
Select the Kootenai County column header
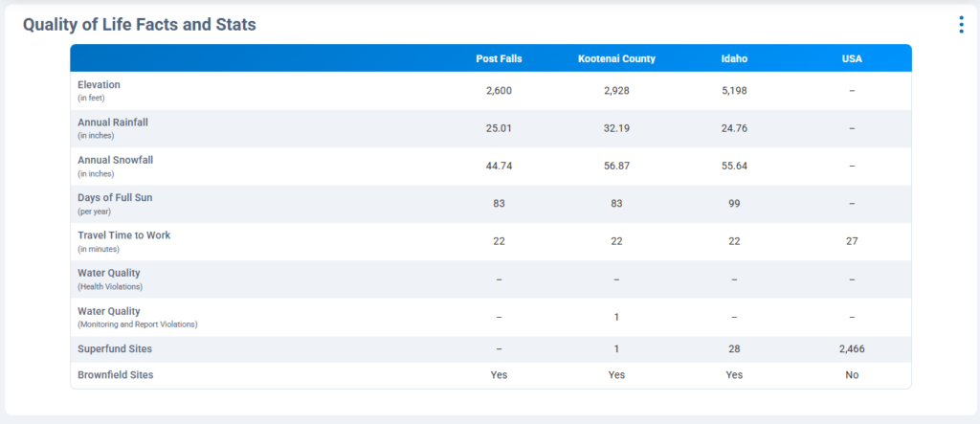[x=616, y=58]
